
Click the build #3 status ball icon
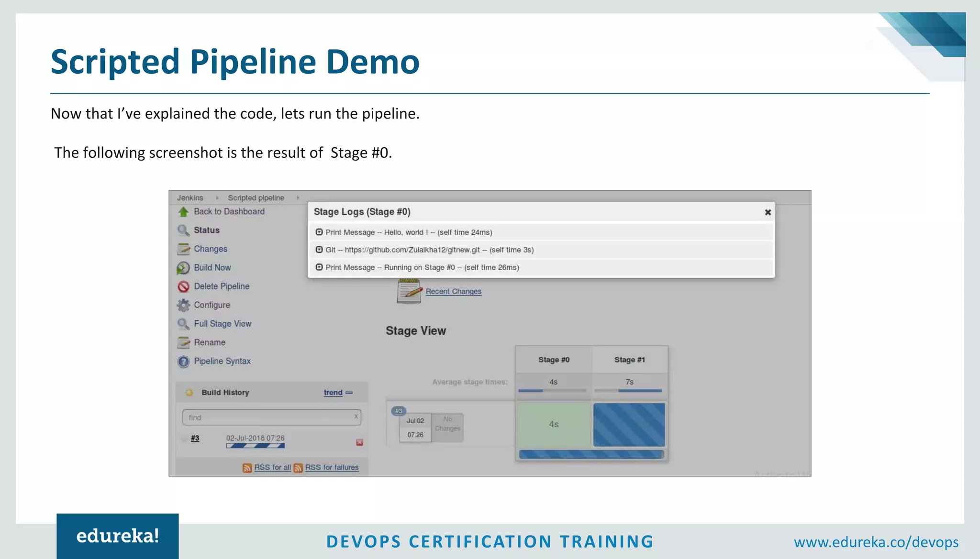pyautogui.click(x=184, y=438)
